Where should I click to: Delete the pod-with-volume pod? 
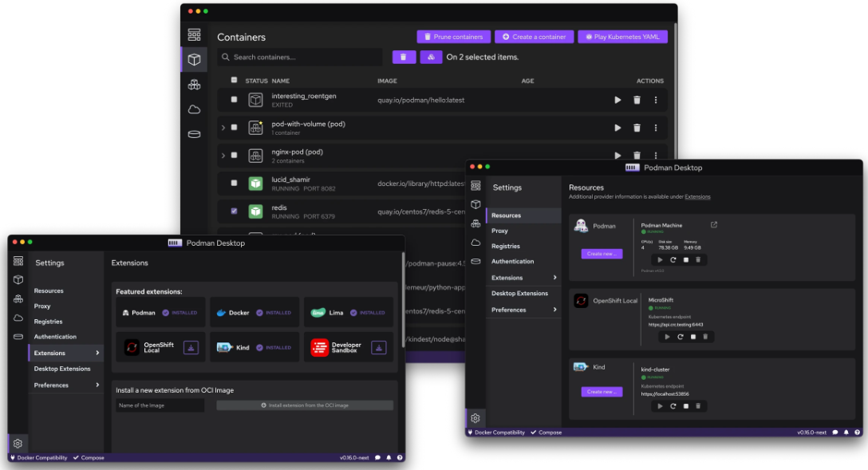[637, 128]
